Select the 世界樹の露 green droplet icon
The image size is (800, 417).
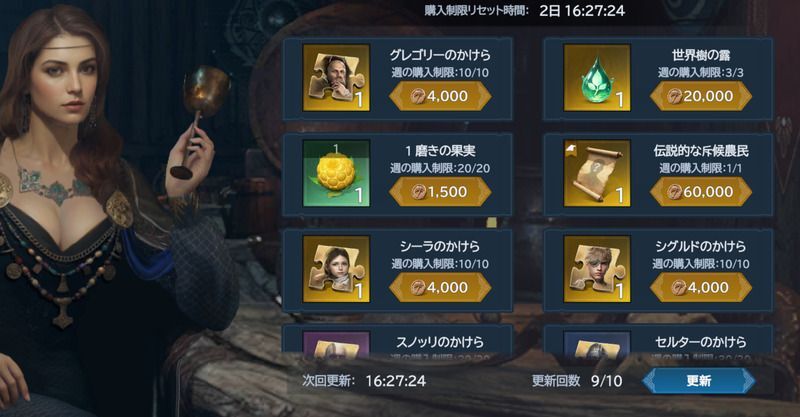(597, 78)
